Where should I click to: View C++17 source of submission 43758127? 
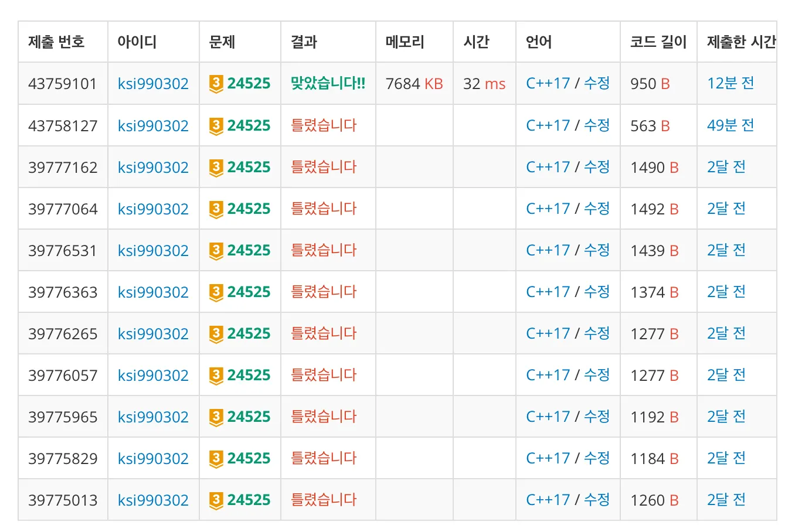[548, 125]
